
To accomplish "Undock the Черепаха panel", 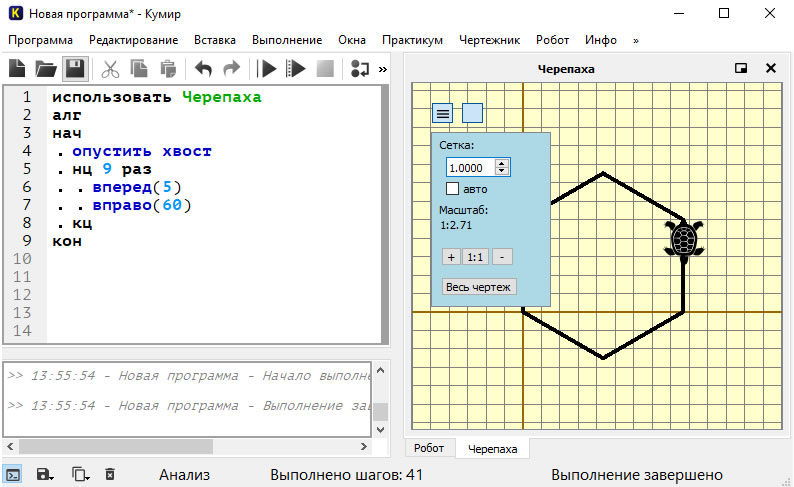I will coord(741,68).
